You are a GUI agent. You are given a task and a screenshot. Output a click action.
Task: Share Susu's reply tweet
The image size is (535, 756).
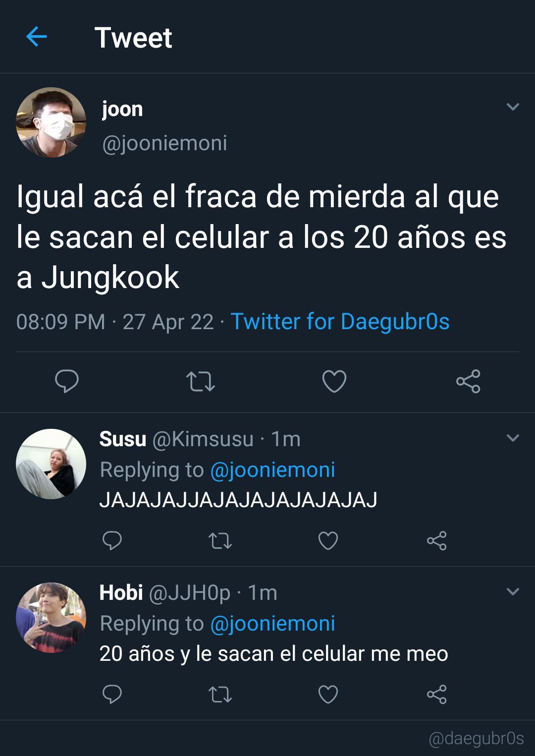(x=437, y=540)
